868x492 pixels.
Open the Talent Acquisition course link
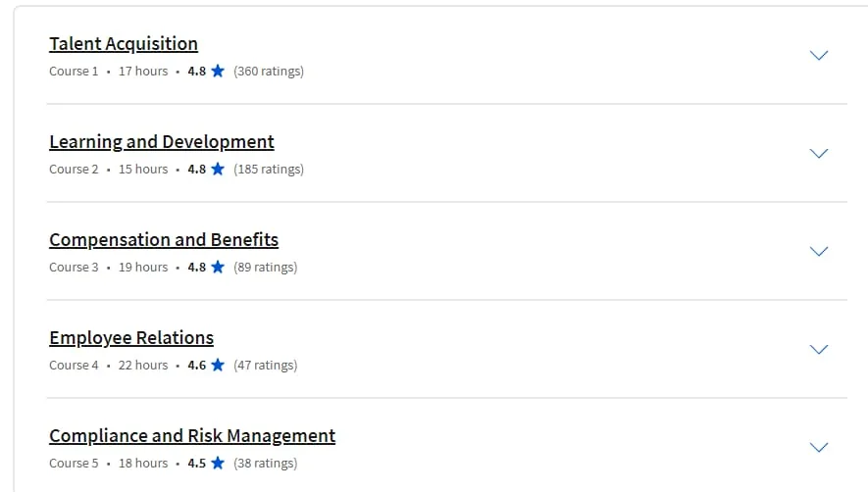point(124,44)
